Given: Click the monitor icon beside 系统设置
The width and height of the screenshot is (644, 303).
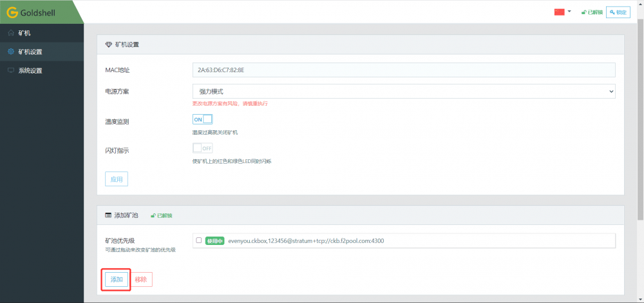Looking at the screenshot, I should [x=11, y=70].
